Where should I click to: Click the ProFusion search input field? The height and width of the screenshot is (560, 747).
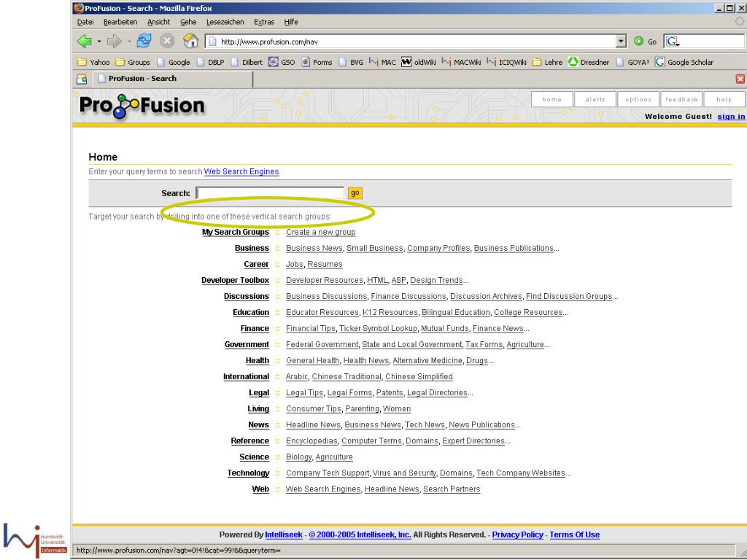pos(270,193)
